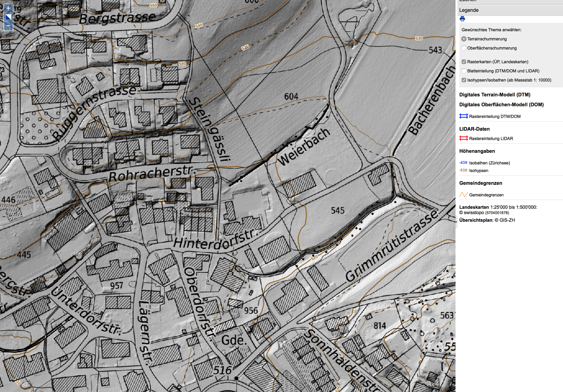Toggle Isohypsen/Isobathen checkbox
This screenshot has width=563, height=392.
point(464,80)
